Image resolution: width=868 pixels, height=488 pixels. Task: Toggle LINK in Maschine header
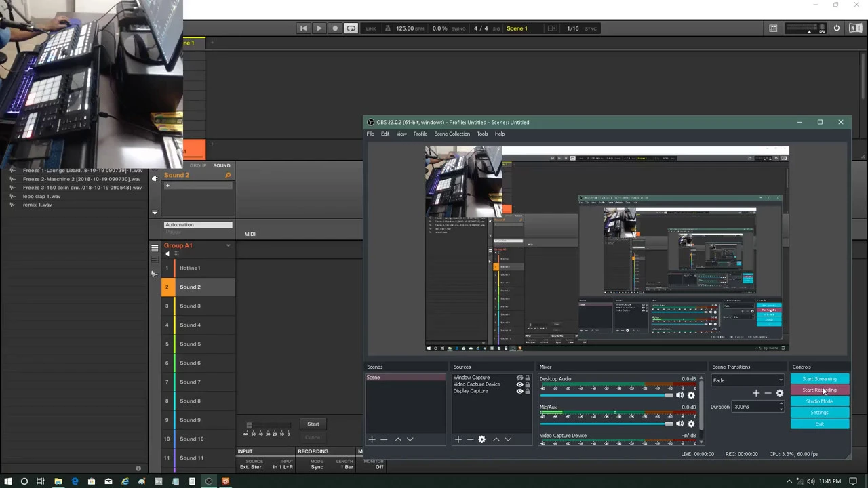(370, 28)
